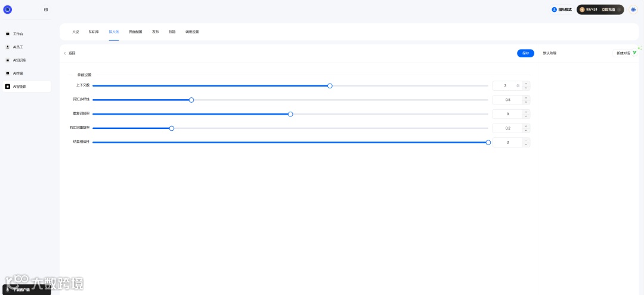Click the blue app logo icon
Image resolution: width=644 pixels, height=295 pixels.
pos(8,10)
